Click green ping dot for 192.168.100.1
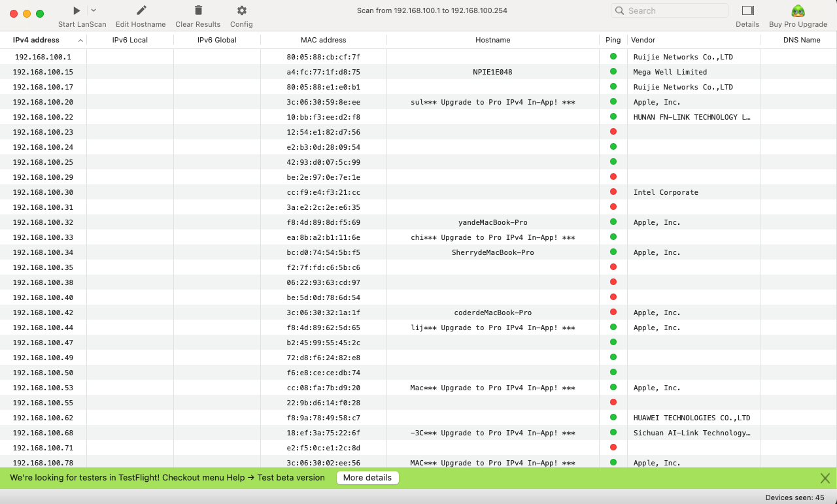Image resolution: width=837 pixels, height=504 pixels. (613, 57)
